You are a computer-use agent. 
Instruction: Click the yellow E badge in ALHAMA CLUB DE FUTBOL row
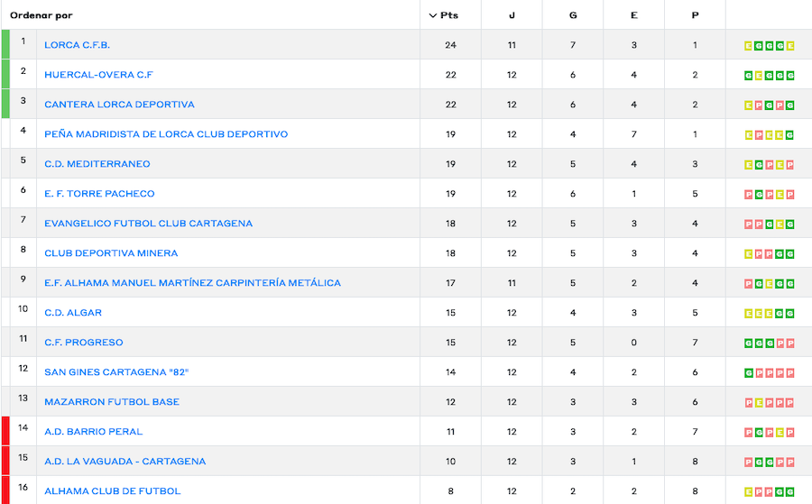pyautogui.click(x=748, y=492)
